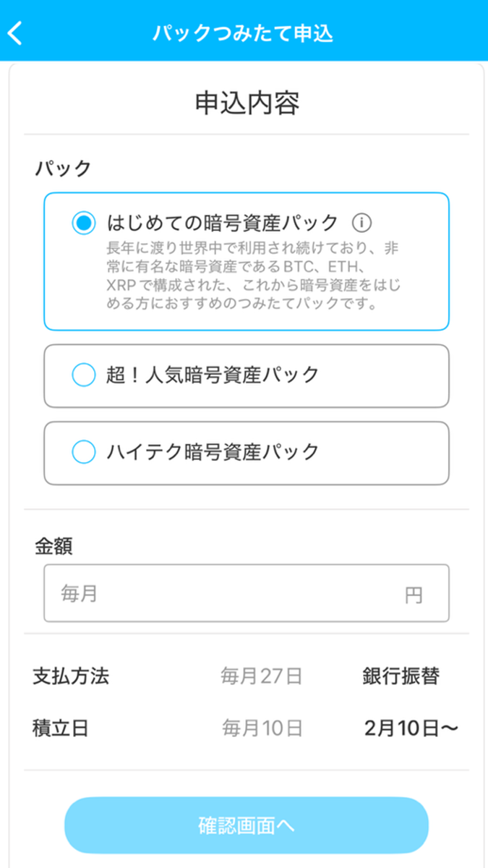Tap the back arrow in header

(x=15, y=33)
